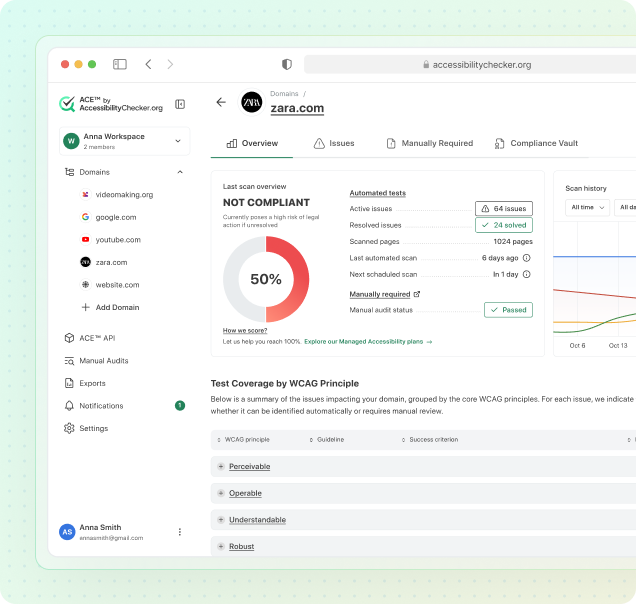
Task: Open Anna Smith account options menu
Action: [x=180, y=532]
